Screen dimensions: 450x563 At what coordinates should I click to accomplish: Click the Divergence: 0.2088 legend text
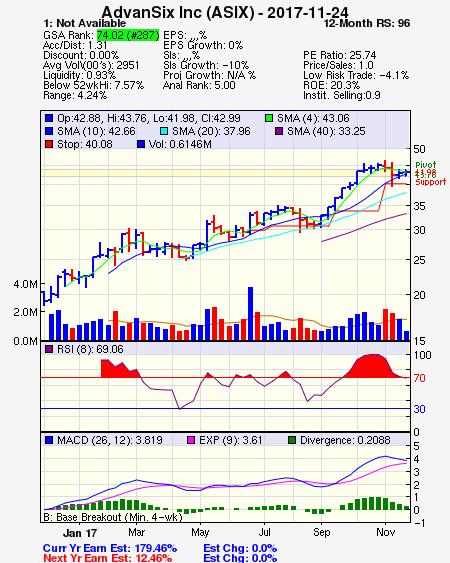(x=345, y=440)
